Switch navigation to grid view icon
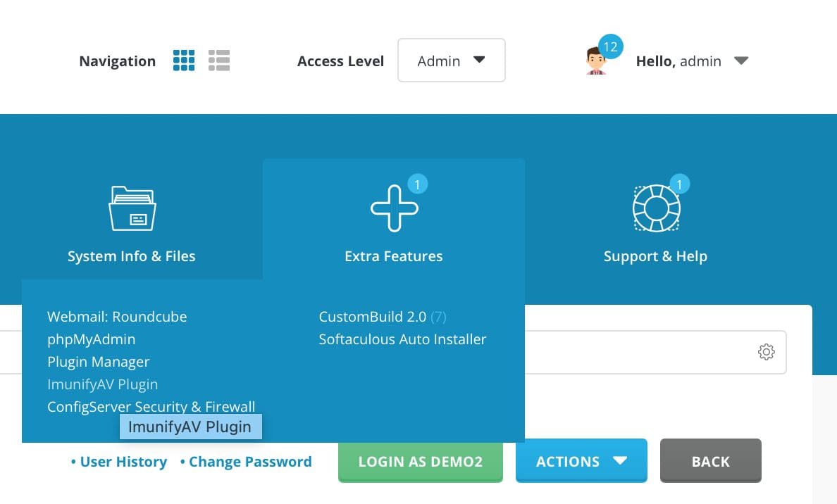Viewport: 837px width, 504px height. click(183, 61)
